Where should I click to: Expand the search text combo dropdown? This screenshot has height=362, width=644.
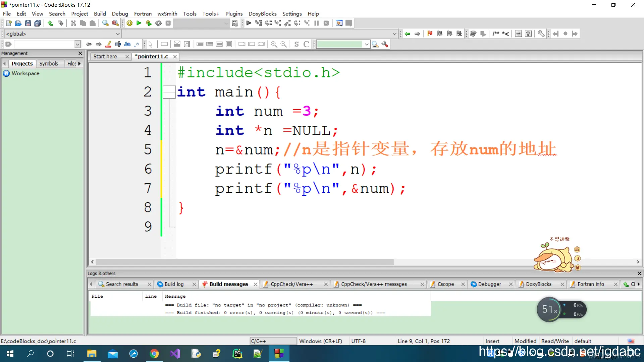pyautogui.click(x=77, y=44)
